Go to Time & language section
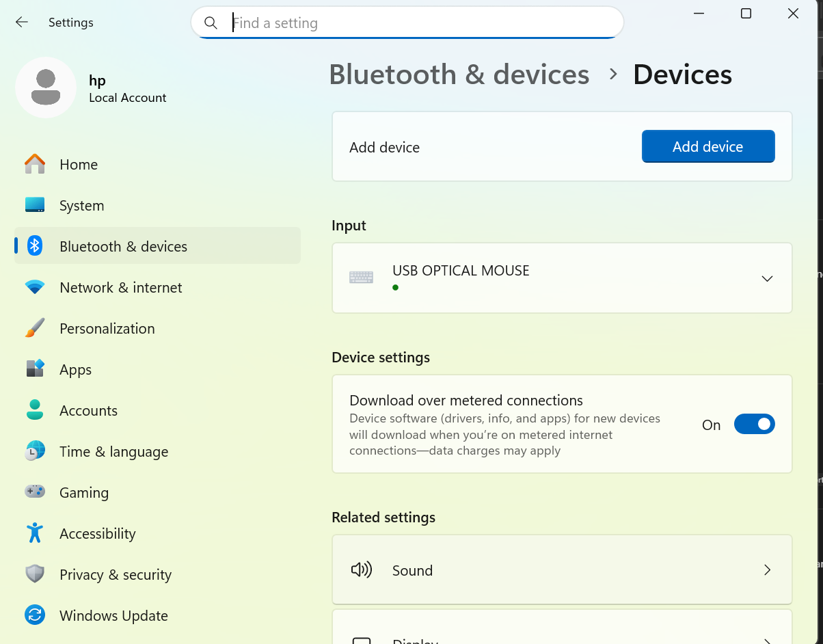 click(x=113, y=451)
